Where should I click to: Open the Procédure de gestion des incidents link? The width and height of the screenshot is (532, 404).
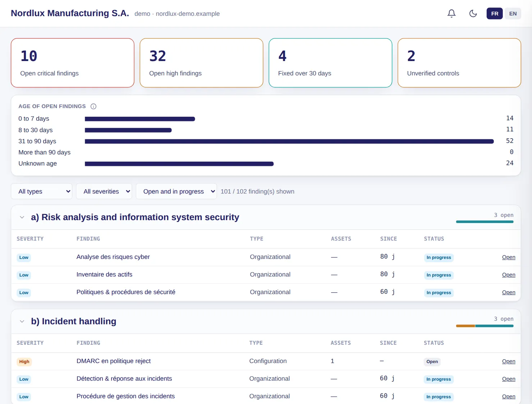509,396
